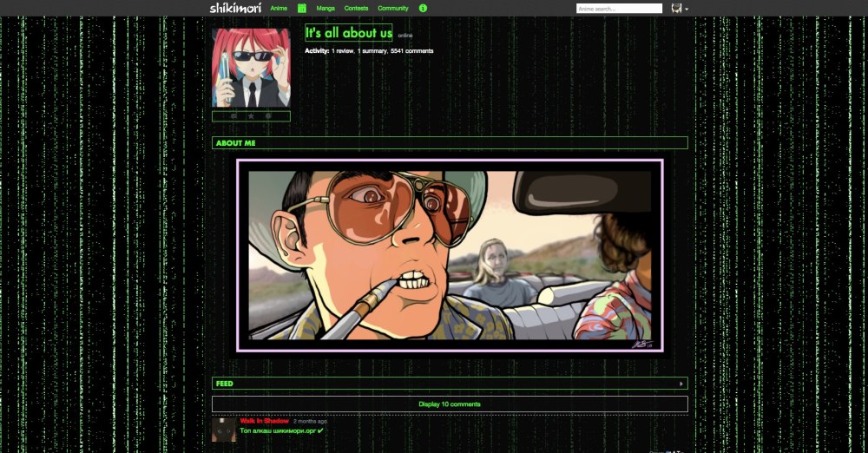
Task: Focus the Anime search field
Action: point(619,9)
